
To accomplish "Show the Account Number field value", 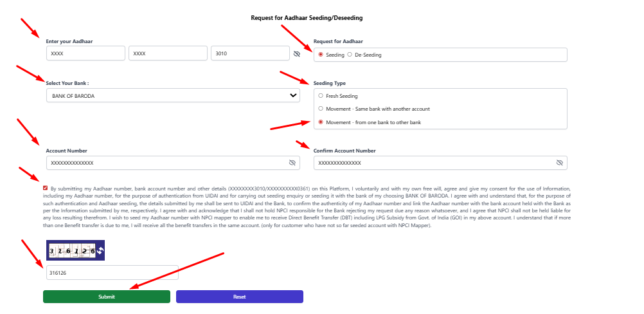I will (292, 163).
